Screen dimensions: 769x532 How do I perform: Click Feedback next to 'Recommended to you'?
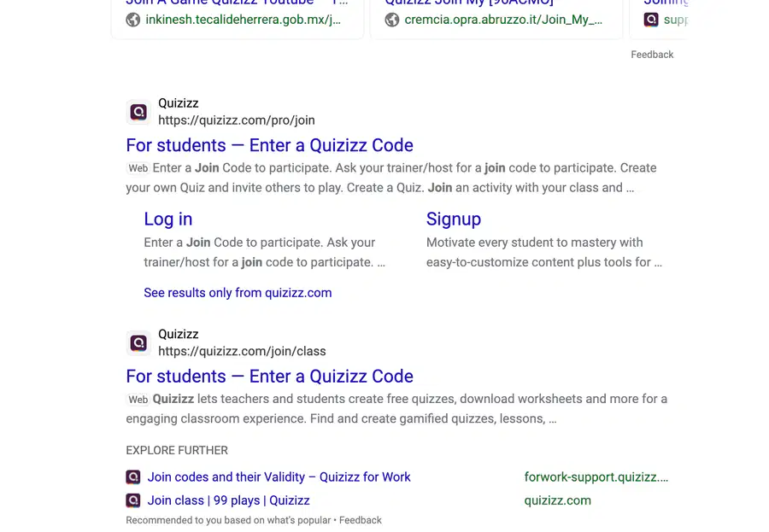tap(360, 520)
